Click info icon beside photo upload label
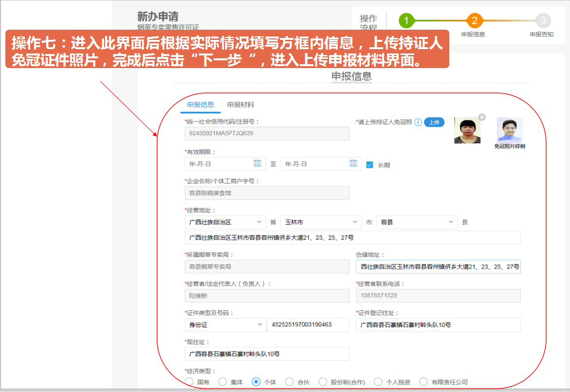This screenshot has height=392, width=570. [x=418, y=123]
